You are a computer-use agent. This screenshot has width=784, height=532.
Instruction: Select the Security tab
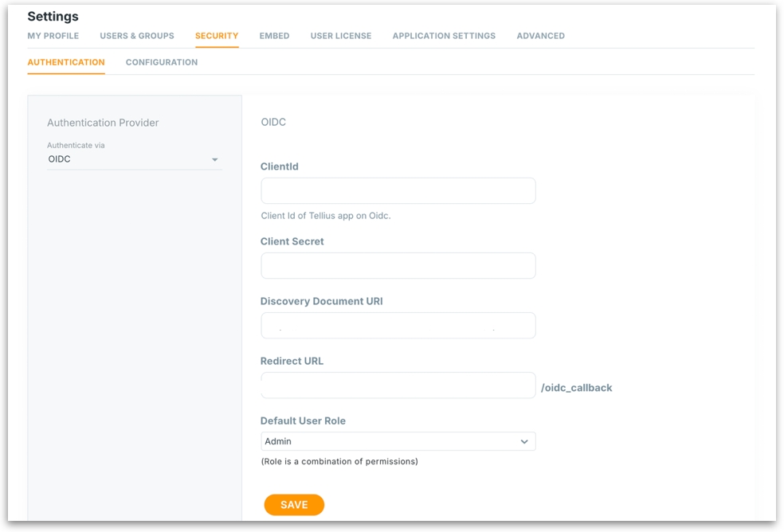click(x=217, y=36)
